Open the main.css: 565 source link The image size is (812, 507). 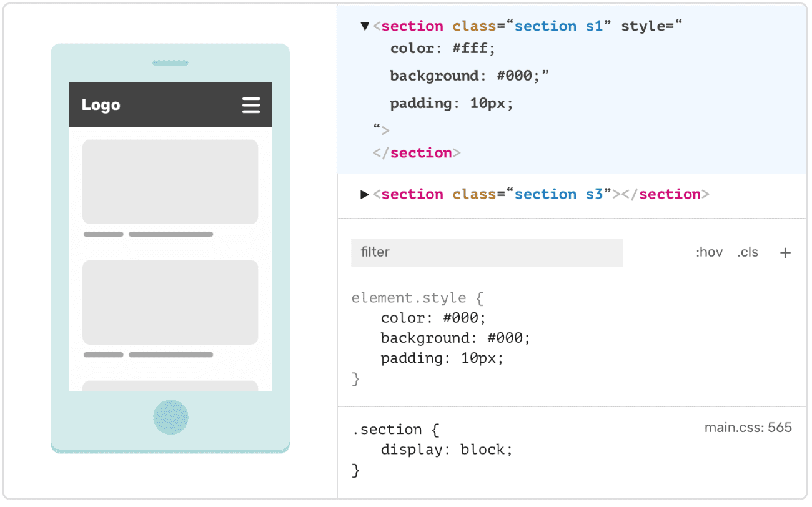coord(748,428)
